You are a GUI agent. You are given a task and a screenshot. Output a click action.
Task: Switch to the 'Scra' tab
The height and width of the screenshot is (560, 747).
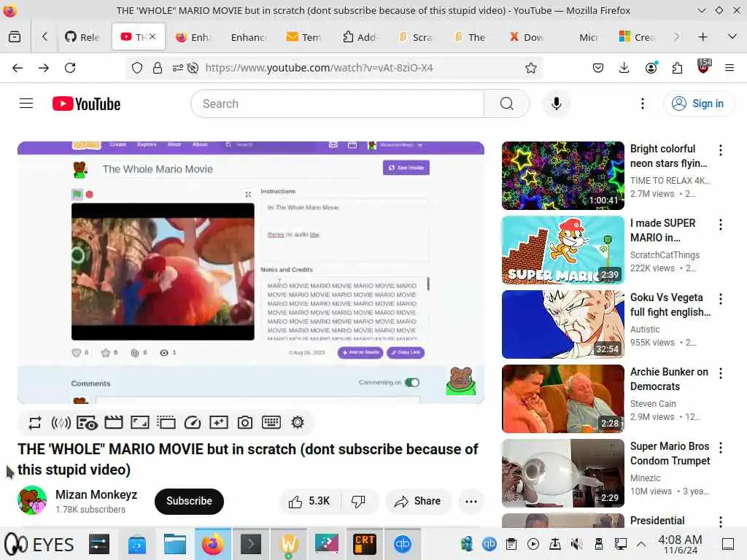coord(417,36)
